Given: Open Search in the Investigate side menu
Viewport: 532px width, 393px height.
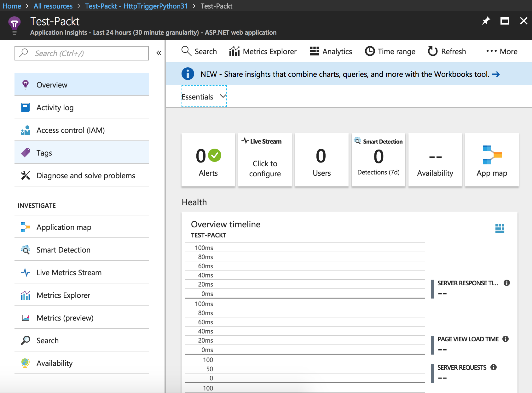Looking at the screenshot, I should click(82, 340).
